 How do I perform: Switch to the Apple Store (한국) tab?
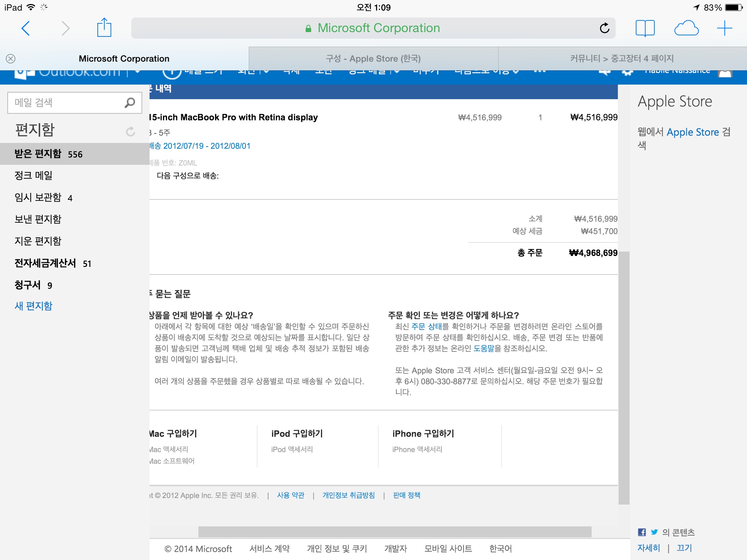(373, 59)
